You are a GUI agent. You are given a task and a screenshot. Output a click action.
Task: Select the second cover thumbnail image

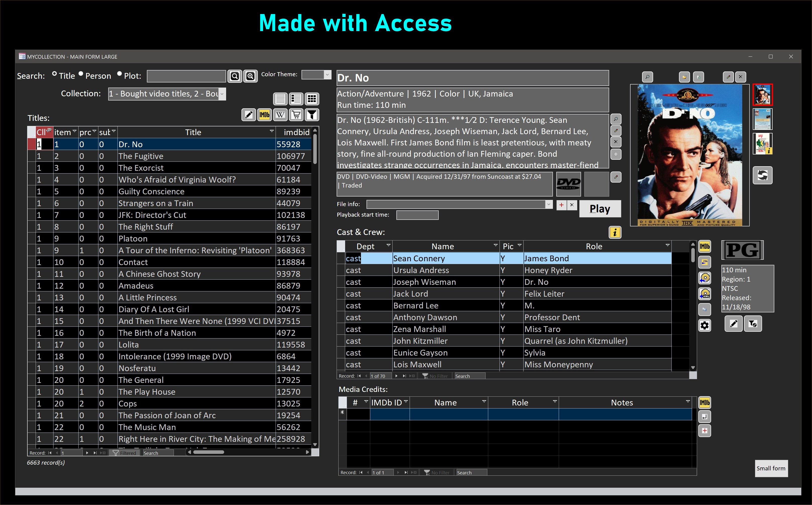click(x=762, y=119)
